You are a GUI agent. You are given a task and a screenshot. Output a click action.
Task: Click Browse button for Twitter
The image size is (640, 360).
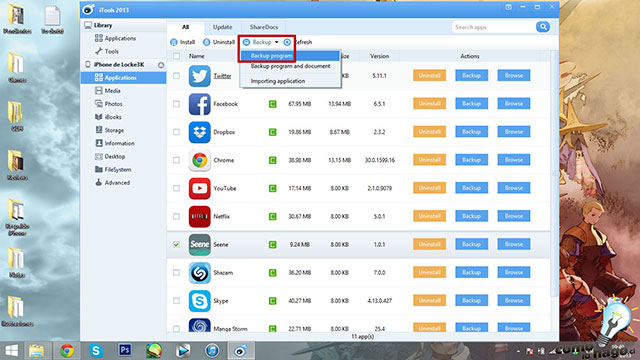(x=513, y=76)
